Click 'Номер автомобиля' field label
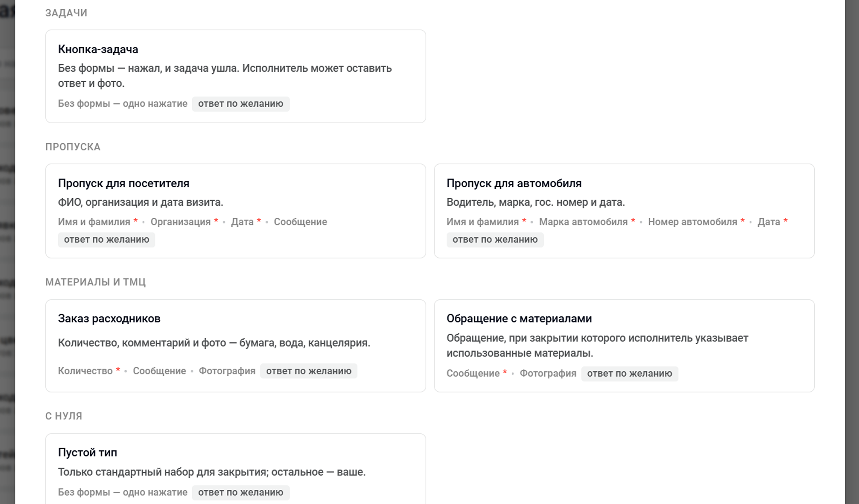The width and height of the screenshot is (859, 504). (x=692, y=222)
